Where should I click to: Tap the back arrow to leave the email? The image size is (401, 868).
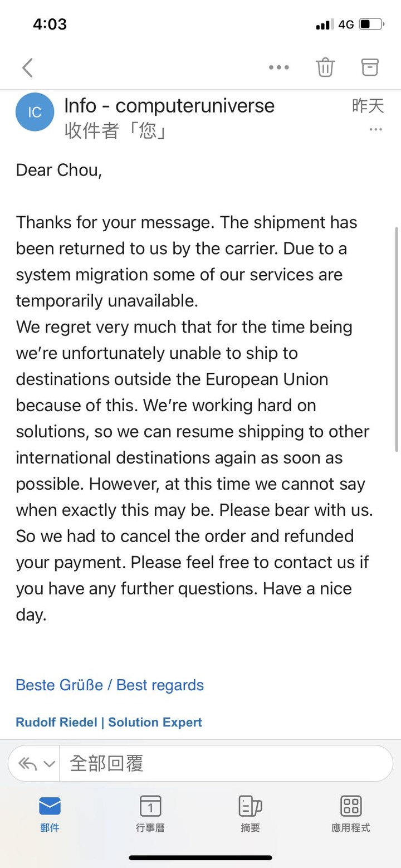pos(27,68)
